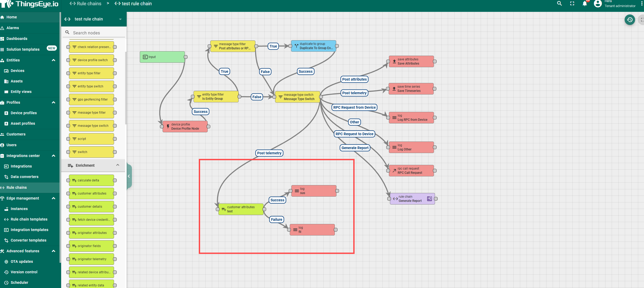Click the Rule chains breadcrumb link
Viewport: 644px width, 288px height.
[x=89, y=4]
